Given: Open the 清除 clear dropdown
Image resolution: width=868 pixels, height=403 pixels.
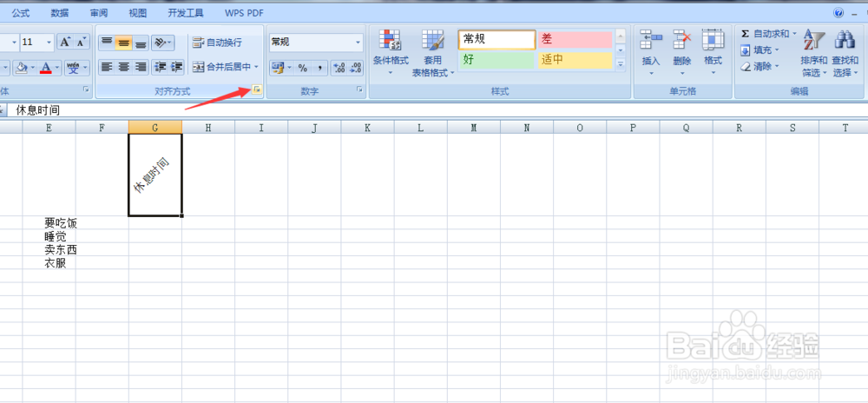Looking at the screenshot, I should (759, 66).
